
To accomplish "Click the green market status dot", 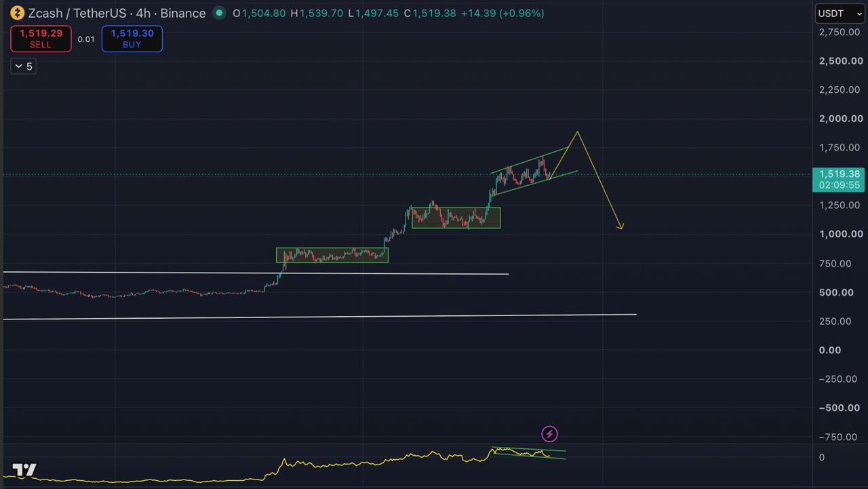I will 218,13.
